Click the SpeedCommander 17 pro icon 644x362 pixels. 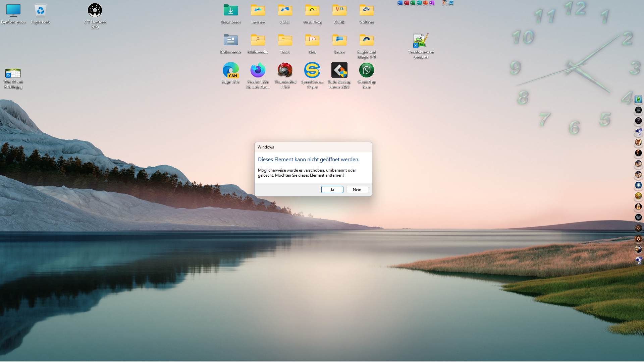(x=312, y=70)
